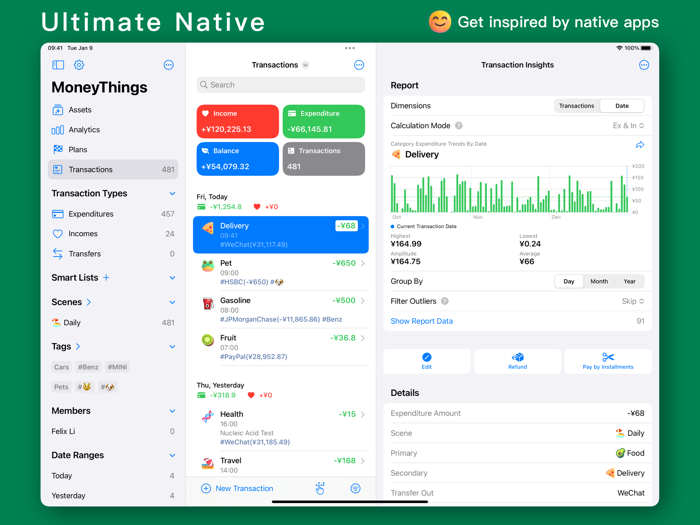Open Transaction Insights more options ellipsis
Image resolution: width=700 pixels, height=525 pixels.
click(x=644, y=65)
